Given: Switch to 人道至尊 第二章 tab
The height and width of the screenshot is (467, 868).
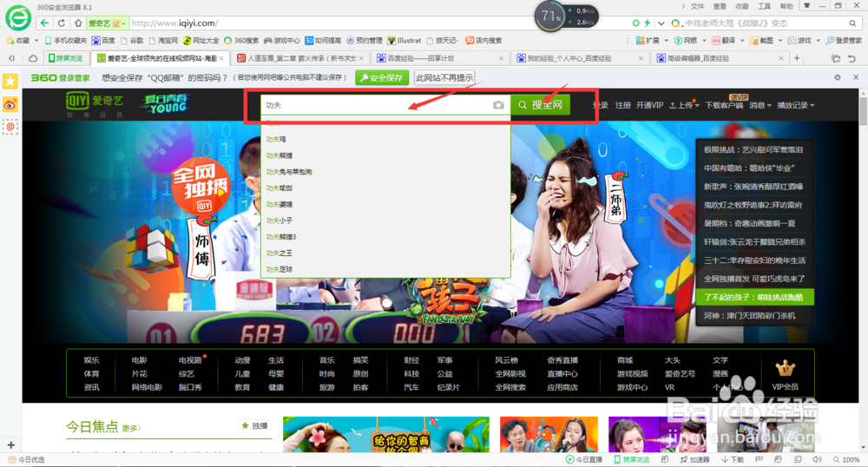Looking at the screenshot, I should click(x=299, y=58).
